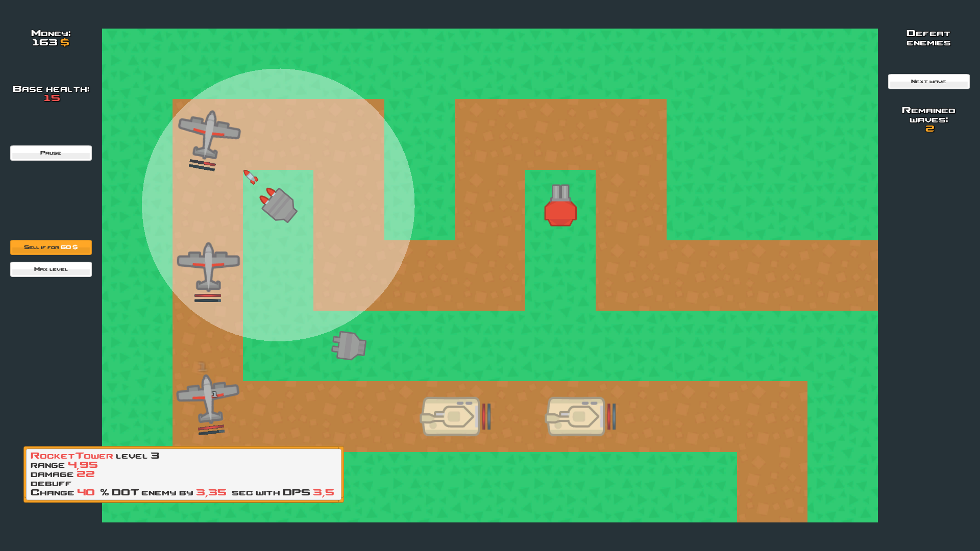Click the Max level button

tap(51, 269)
